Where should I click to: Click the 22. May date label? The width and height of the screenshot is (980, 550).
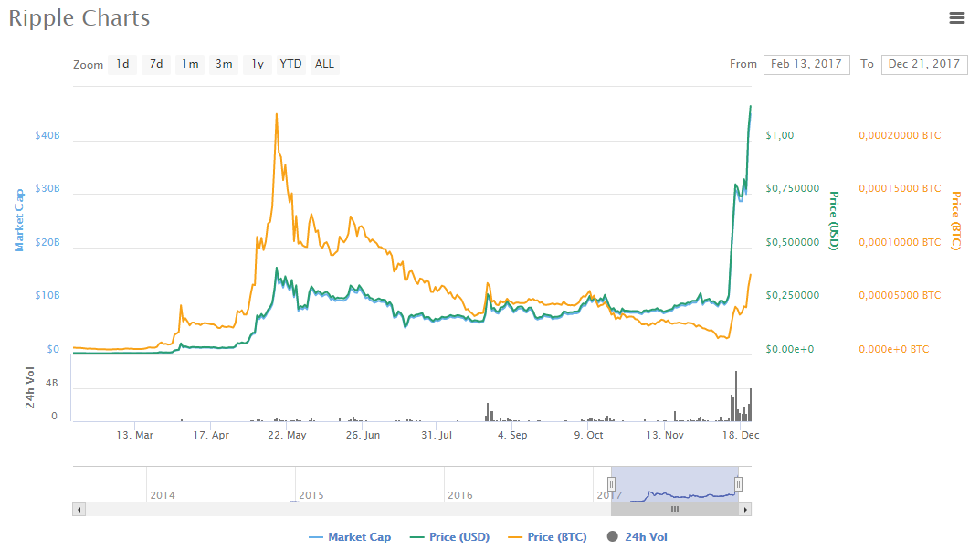(x=287, y=435)
